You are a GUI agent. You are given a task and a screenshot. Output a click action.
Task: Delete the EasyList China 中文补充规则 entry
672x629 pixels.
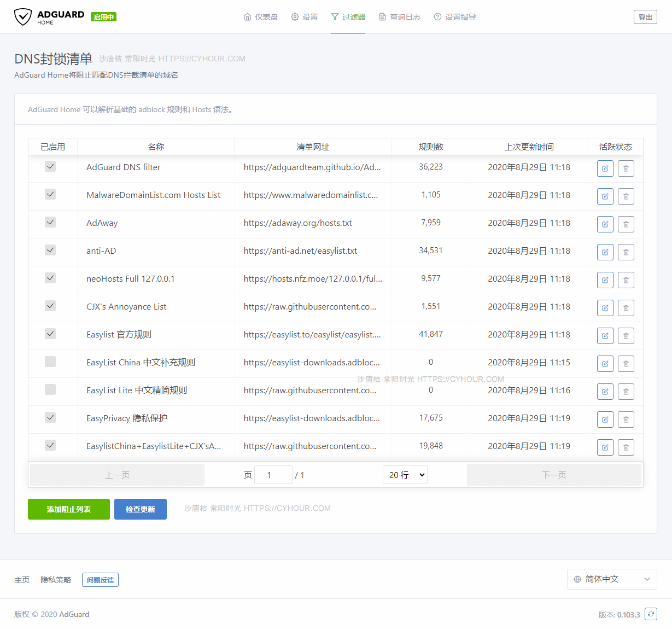pyautogui.click(x=626, y=364)
